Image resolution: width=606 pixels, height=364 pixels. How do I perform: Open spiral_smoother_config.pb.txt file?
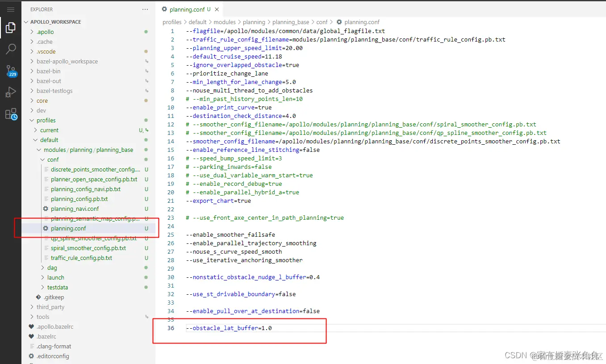(88, 248)
